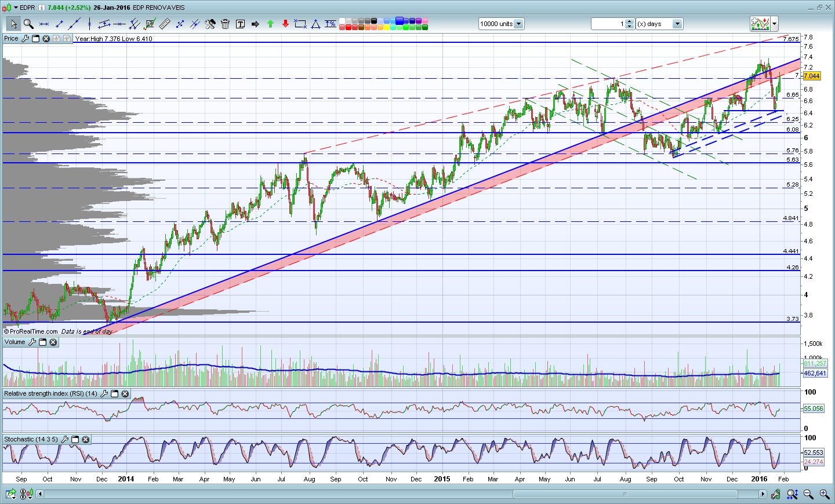Pick the horizontal ray tool
This screenshot has height=504, width=835.
click(x=119, y=24)
